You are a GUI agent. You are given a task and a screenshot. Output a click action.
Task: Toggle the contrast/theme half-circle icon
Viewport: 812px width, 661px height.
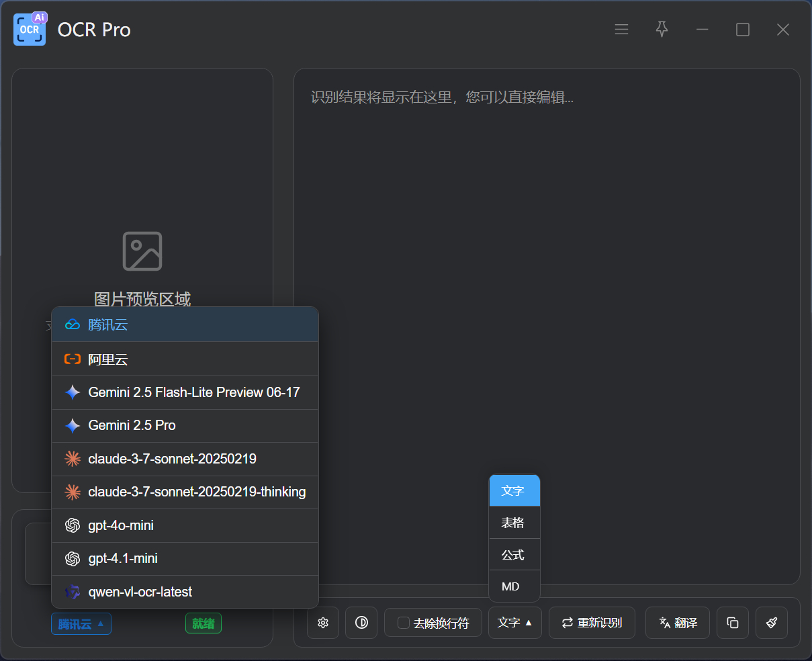(361, 623)
